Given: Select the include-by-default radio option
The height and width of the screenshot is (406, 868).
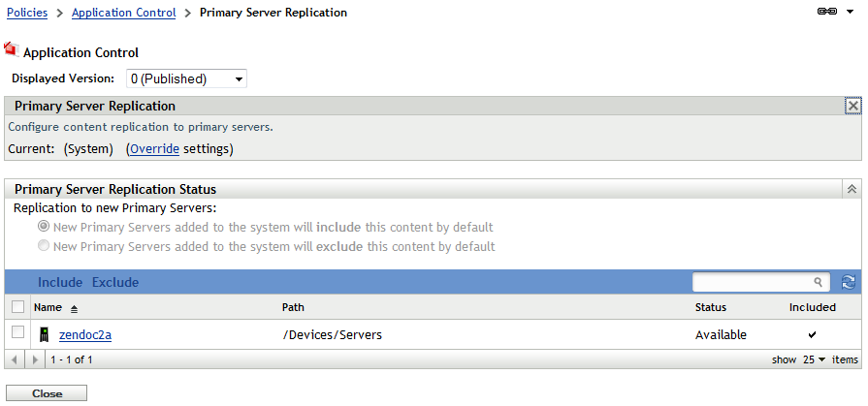Looking at the screenshot, I should pos(44,227).
